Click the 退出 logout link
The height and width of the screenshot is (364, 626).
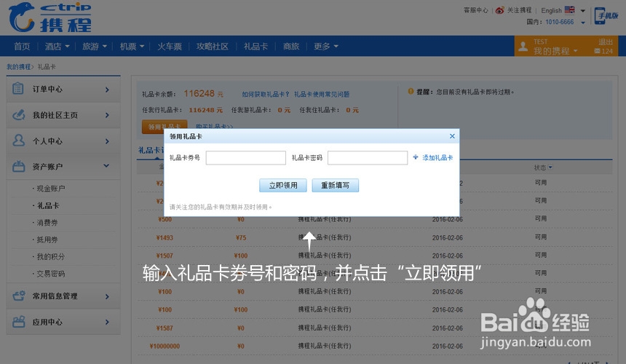pyautogui.click(x=606, y=42)
